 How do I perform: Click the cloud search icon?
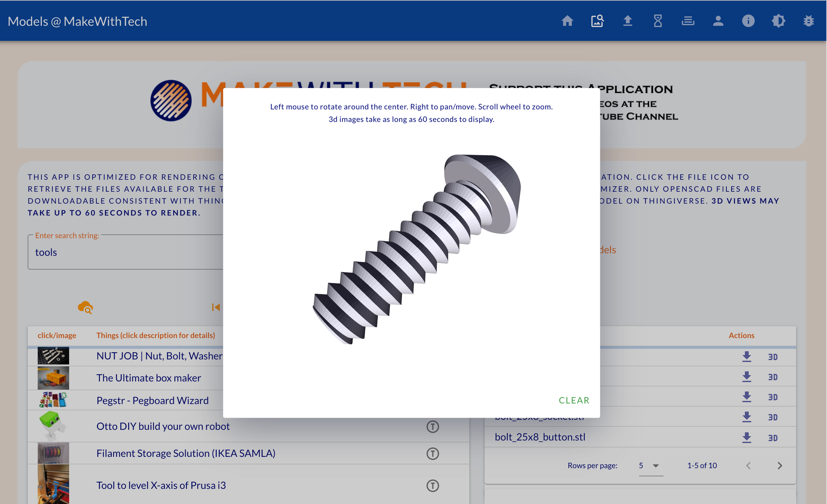pyautogui.click(x=85, y=307)
